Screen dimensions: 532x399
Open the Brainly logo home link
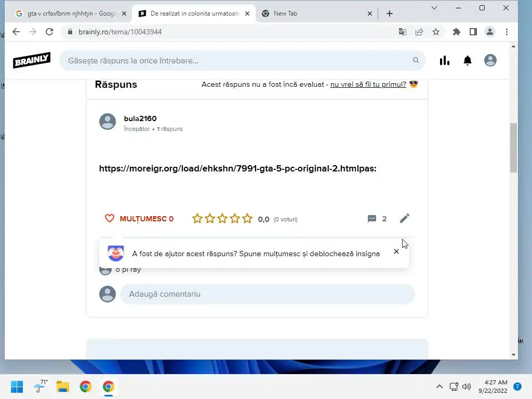click(32, 60)
